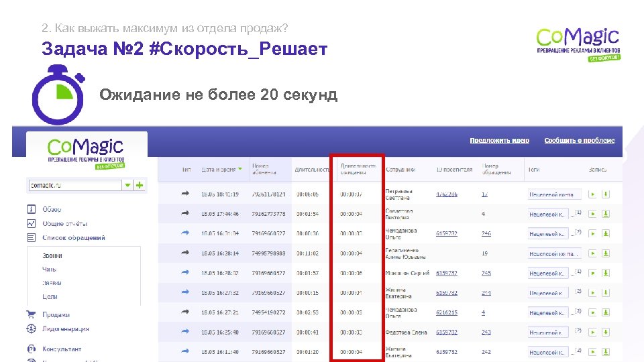Open request number 245 link
The image size is (644, 362).
pos(486,273)
